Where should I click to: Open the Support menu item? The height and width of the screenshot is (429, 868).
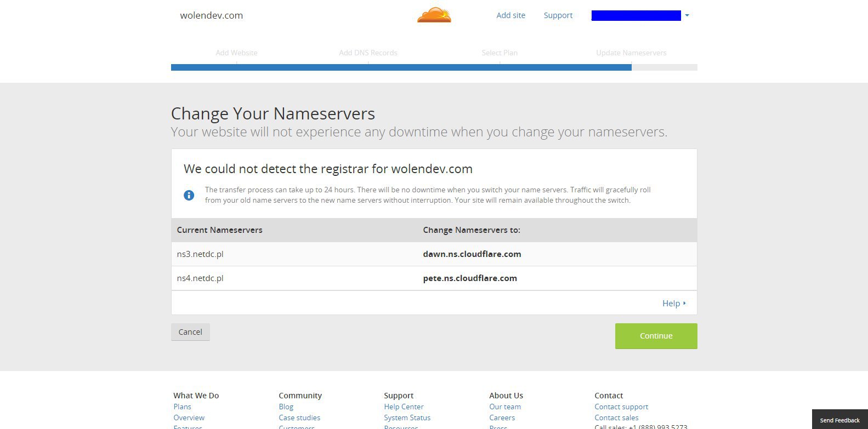click(558, 15)
